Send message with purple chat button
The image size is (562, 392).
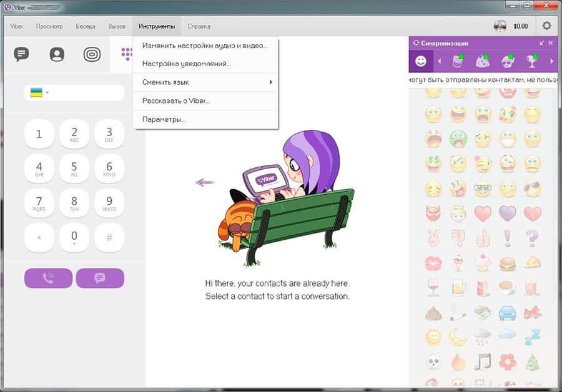click(x=100, y=278)
